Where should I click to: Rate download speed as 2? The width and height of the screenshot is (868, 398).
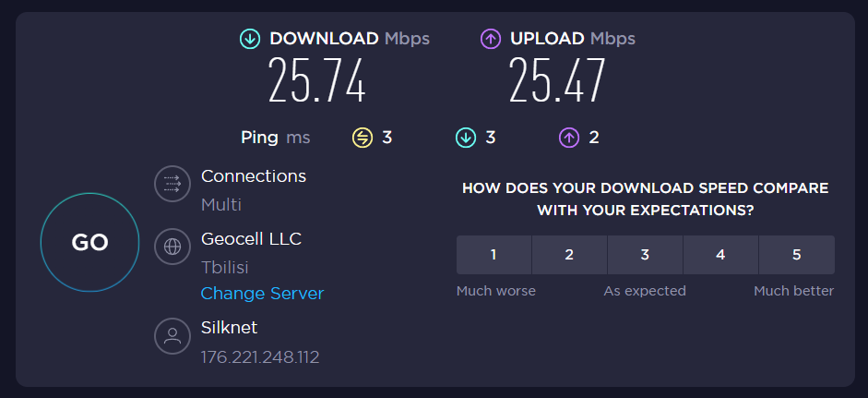tap(569, 255)
